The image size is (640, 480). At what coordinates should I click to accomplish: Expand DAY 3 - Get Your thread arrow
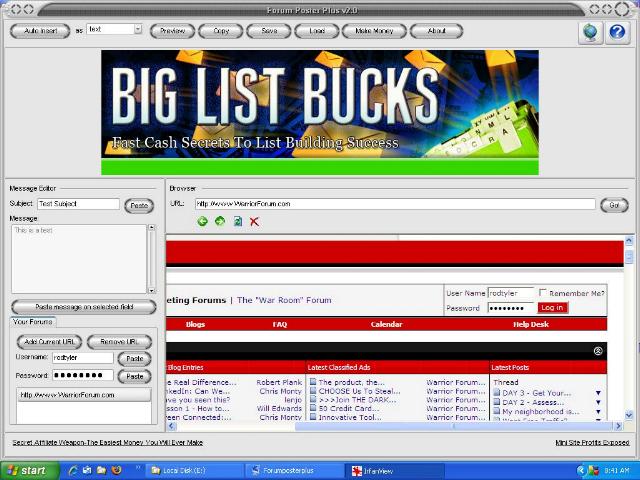(598, 393)
